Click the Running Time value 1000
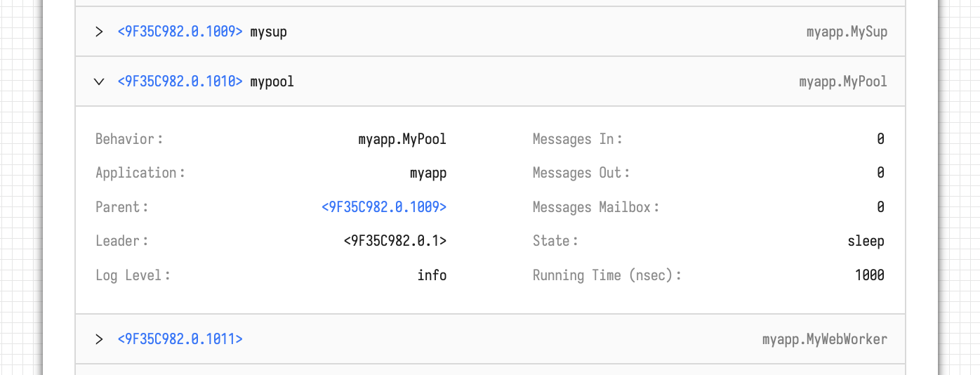The image size is (980, 375). tap(869, 275)
